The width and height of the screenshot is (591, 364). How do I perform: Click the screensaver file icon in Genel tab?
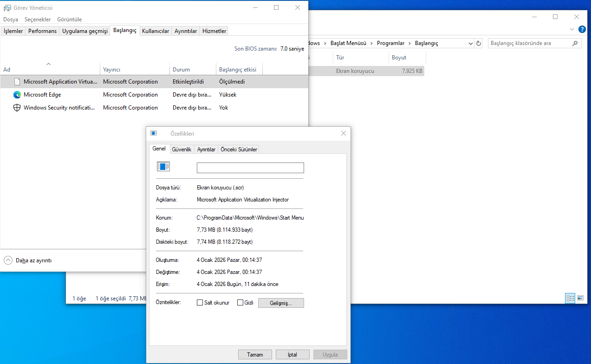pos(163,167)
